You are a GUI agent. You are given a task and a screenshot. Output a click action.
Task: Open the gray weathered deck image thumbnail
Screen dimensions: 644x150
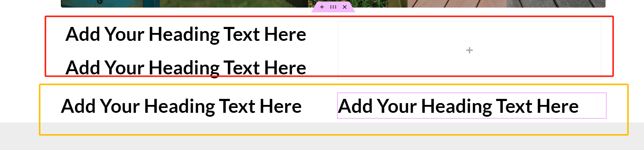(556, 4)
